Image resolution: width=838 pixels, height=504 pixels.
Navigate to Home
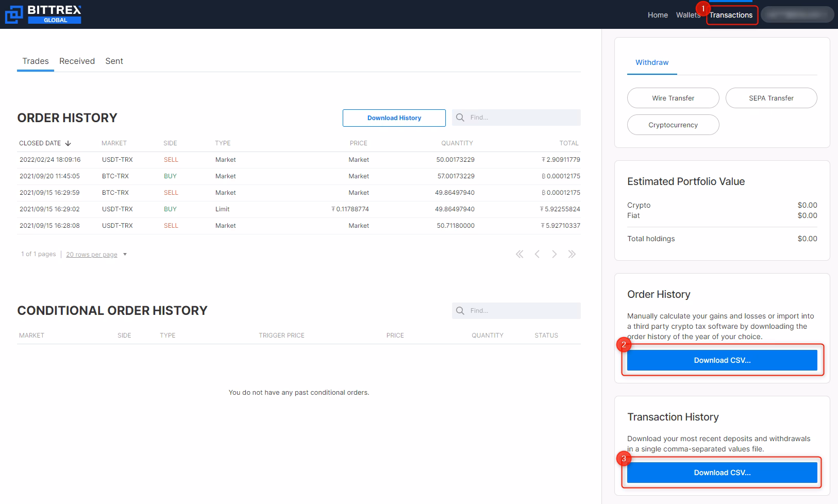point(657,15)
